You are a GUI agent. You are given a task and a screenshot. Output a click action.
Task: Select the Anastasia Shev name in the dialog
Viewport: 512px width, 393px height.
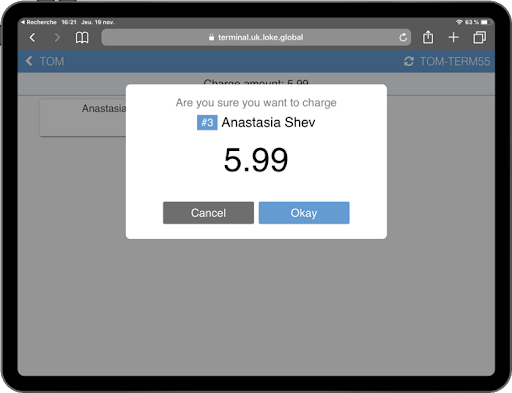268,122
